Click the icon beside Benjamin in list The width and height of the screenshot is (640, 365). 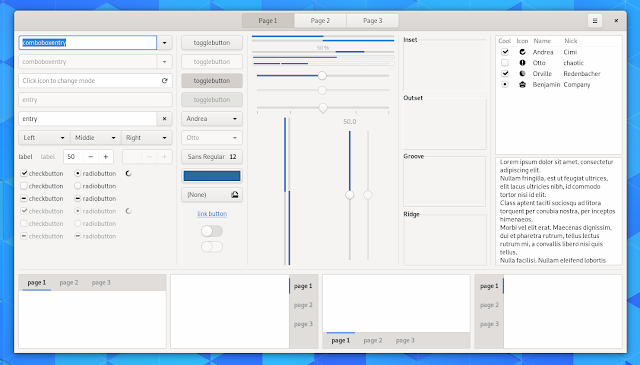pyautogui.click(x=522, y=85)
